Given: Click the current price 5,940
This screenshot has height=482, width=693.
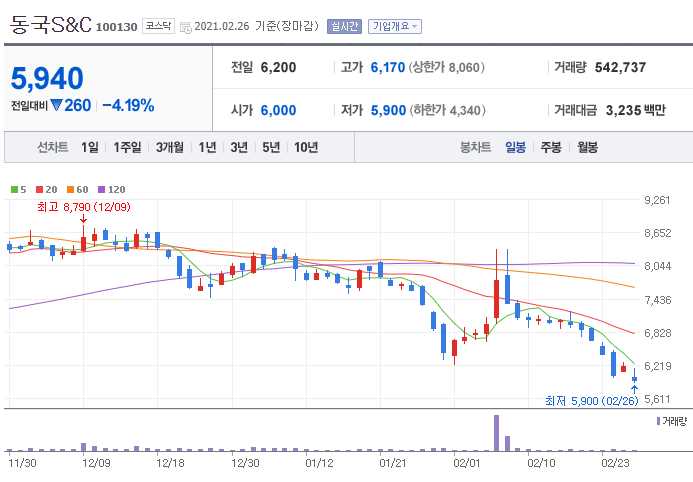Looking at the screenshot, I should click(47, 79).
